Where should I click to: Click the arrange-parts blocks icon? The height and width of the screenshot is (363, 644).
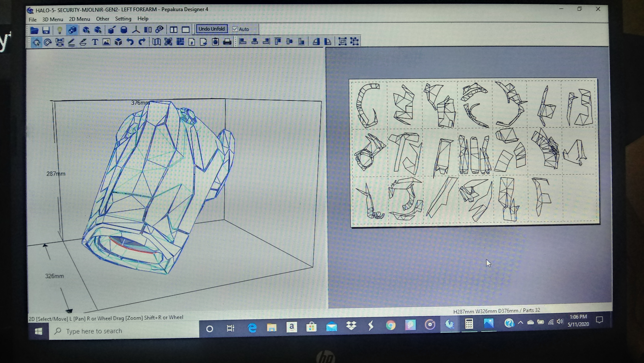click(x=180, y=41)
